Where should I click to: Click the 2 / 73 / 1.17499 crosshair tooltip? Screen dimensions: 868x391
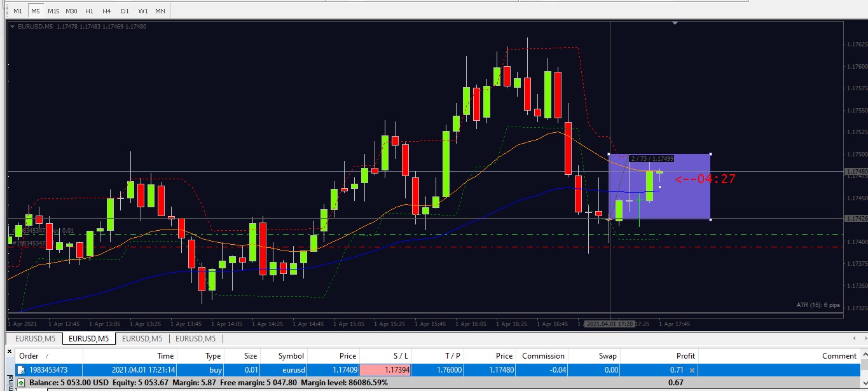click(x=652, y=158)
